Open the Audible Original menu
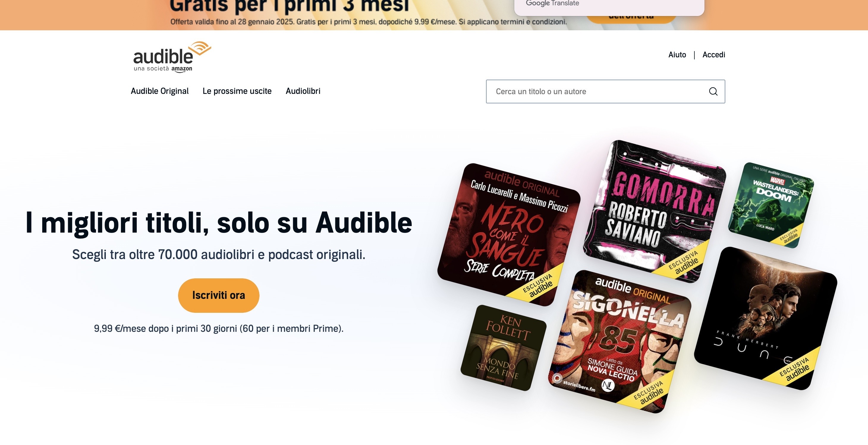The height and width of the screenshot is (445, 868). [160, 91]
